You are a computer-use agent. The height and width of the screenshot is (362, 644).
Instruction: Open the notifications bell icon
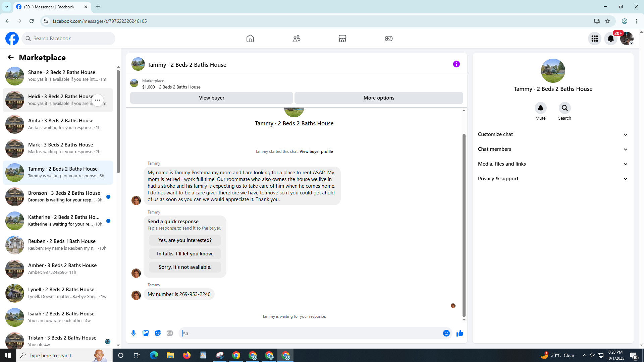click(x=611, y=39)
